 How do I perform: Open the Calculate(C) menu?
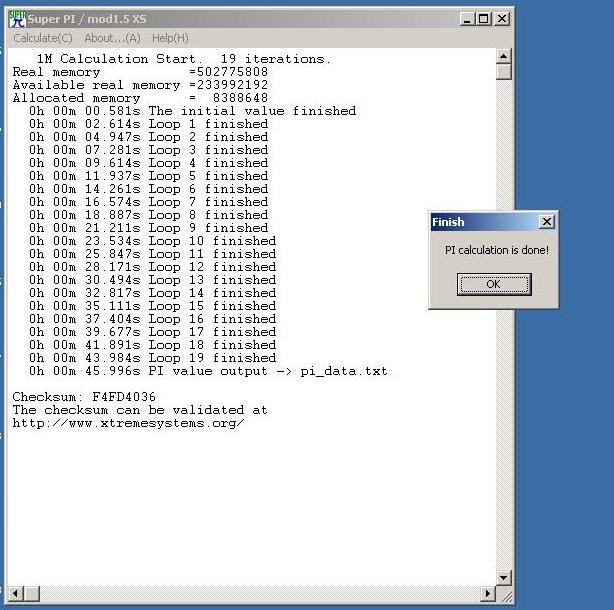tap(43, 38)
